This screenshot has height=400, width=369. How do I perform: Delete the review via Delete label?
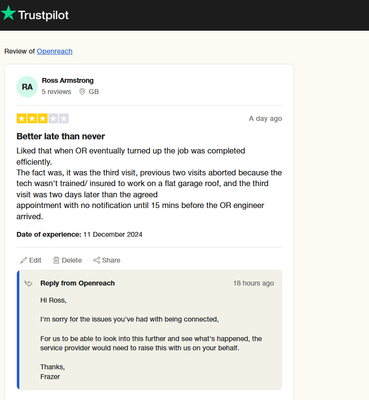click(x=72, y=260)
